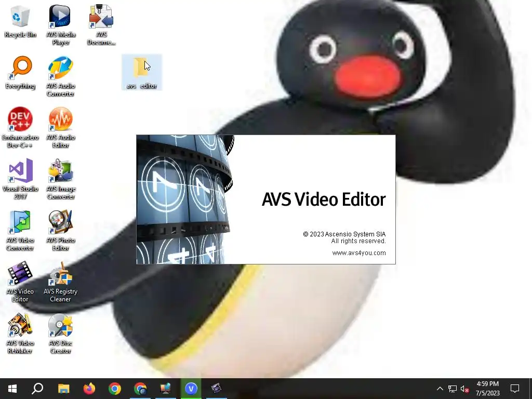Click the muted volume tray icon

pyautogui.click(x=465, y=389)
